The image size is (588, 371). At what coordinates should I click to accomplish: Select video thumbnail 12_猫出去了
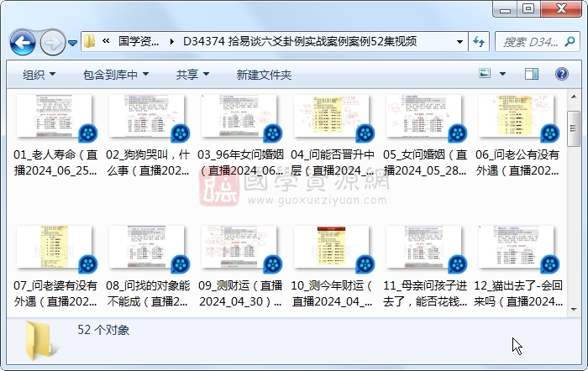click(x=517, y=248)
